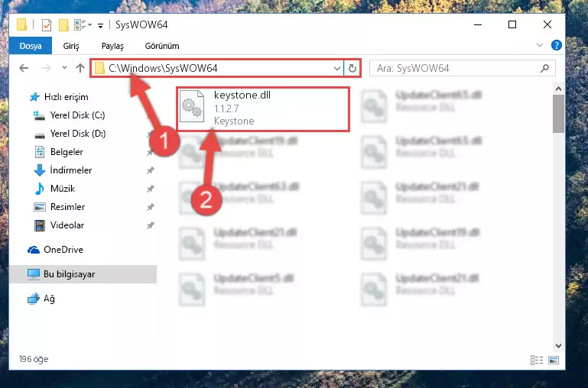Screen dimensions: 588x388
Task: Switch to the Paylaş ribbon tab
Action: coord(112,46)
